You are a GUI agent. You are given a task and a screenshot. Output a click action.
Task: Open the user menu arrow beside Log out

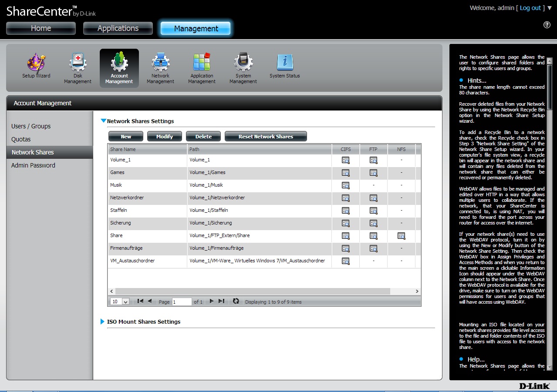point(549,8)
